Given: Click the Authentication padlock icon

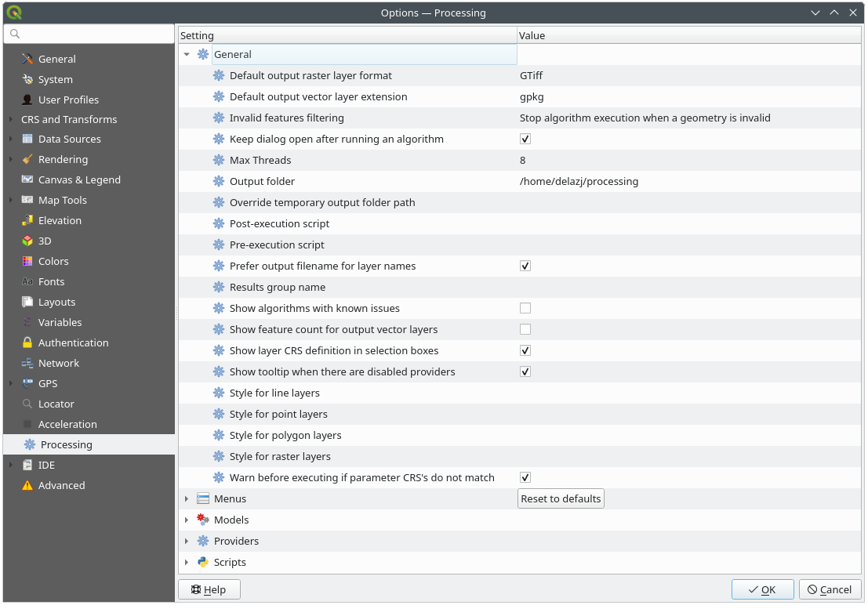Looking at the screenshot, I should tap(27, 342).
